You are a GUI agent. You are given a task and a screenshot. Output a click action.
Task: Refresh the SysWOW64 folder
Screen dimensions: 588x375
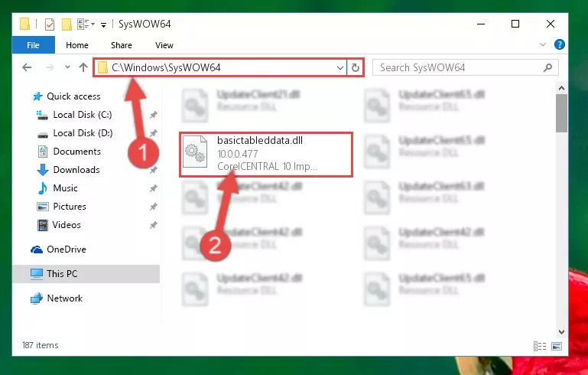pyautogui.click(x=355, y=68)
